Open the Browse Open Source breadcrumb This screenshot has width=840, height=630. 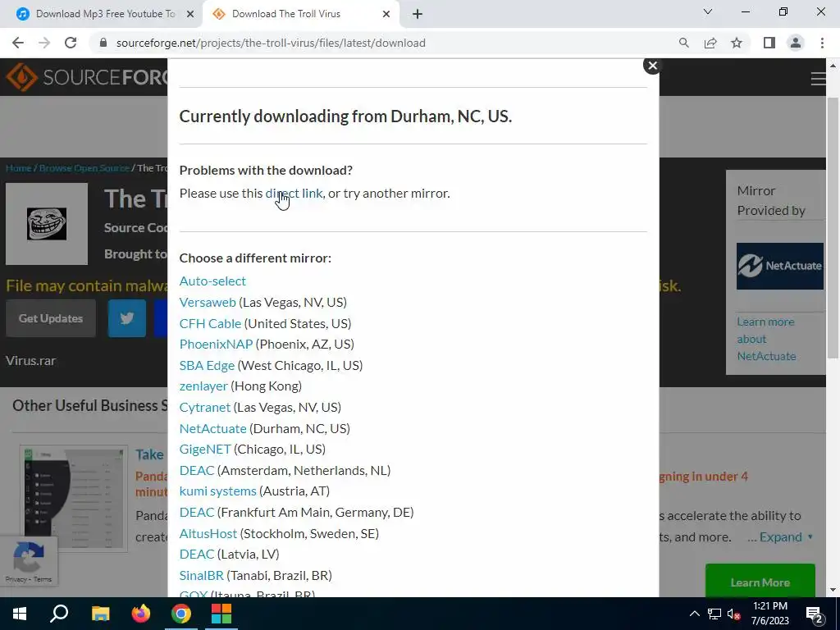(x=84, y=168)
